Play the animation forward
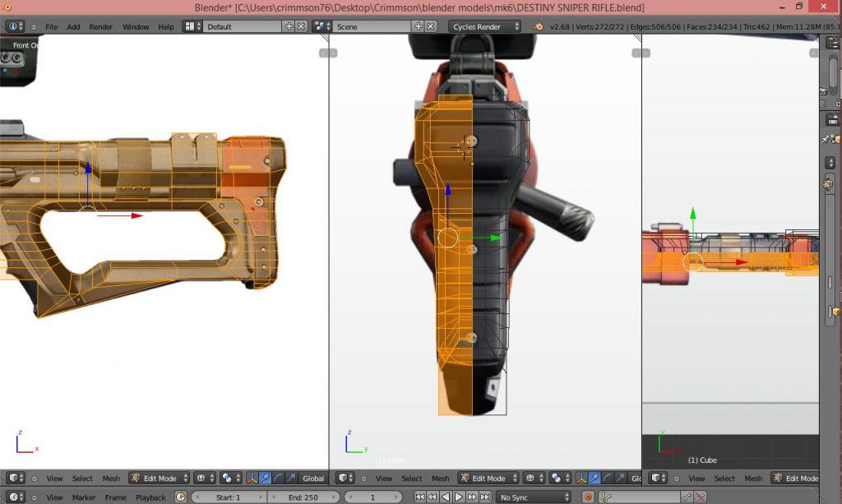 [459, 497]
